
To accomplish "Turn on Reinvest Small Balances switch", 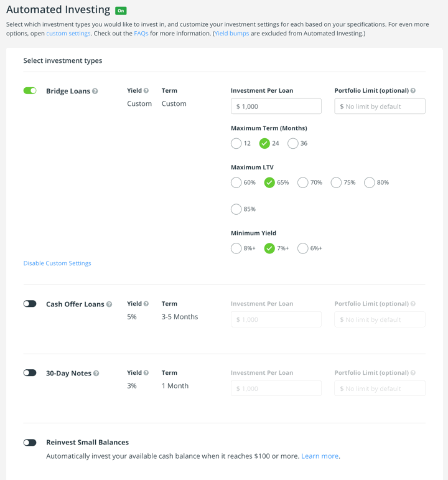I will pyautogui.click(x=30, y=443).
